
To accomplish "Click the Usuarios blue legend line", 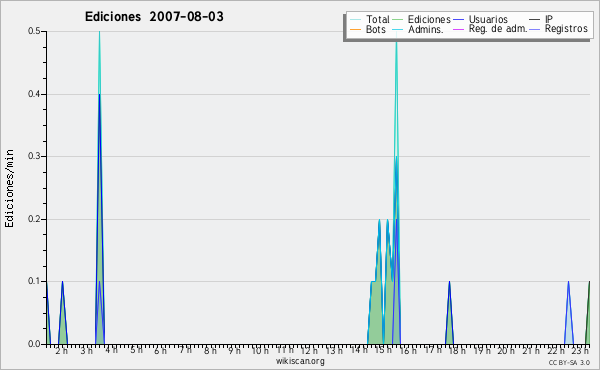I will click(x=458, y=20).
